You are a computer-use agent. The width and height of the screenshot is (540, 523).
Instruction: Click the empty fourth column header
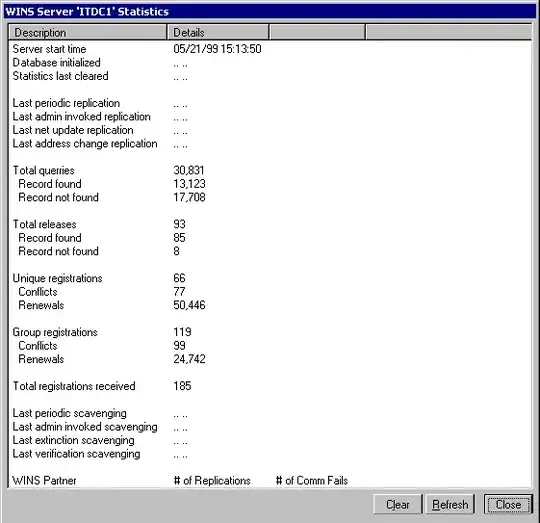click(x=448, y=32)
